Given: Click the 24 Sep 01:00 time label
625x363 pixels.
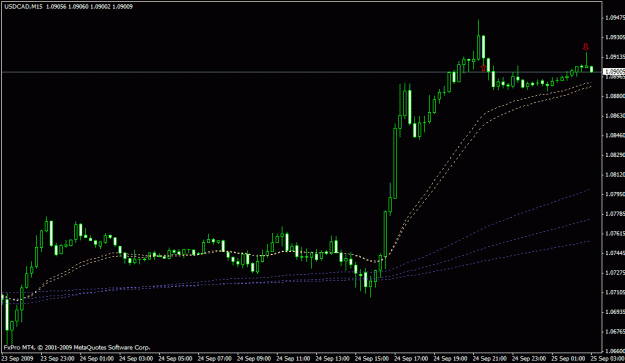Looking at the screenshot, I should 97,359.
